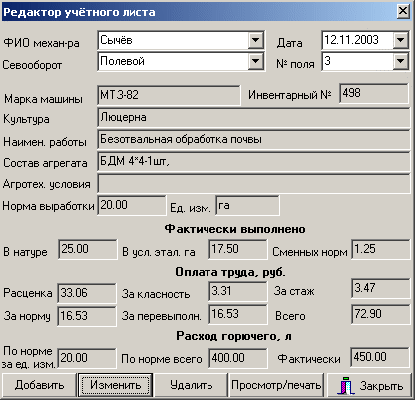Viewport: 416px width, 401px height.
Task: Click the Добавить button
Action: pos(39,385)
